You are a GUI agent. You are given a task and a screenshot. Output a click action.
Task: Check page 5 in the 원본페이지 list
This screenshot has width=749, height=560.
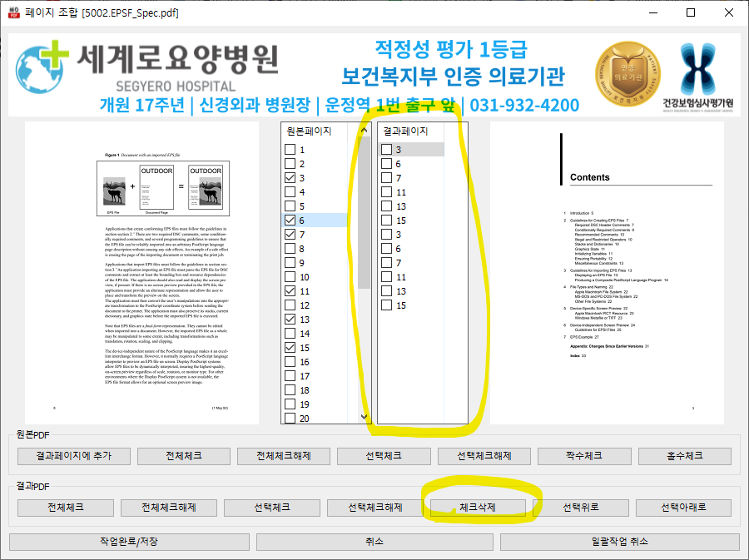pos(290,206)
